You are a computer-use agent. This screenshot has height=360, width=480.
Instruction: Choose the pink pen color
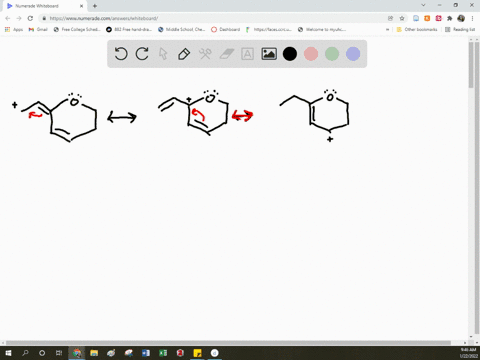pyautogui.click(x=311, y=54)
